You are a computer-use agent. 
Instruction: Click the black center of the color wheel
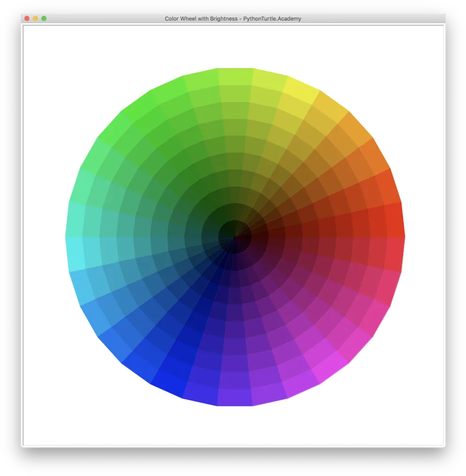235,237
